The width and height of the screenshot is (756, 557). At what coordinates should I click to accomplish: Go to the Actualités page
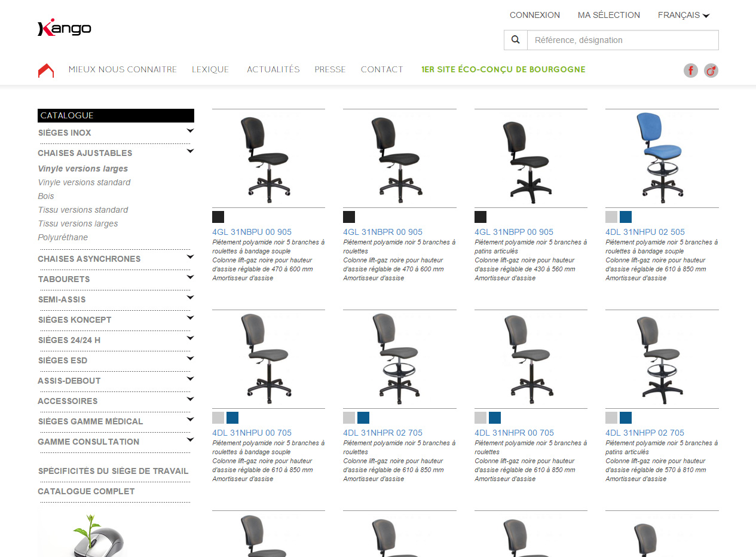(273, 69)
